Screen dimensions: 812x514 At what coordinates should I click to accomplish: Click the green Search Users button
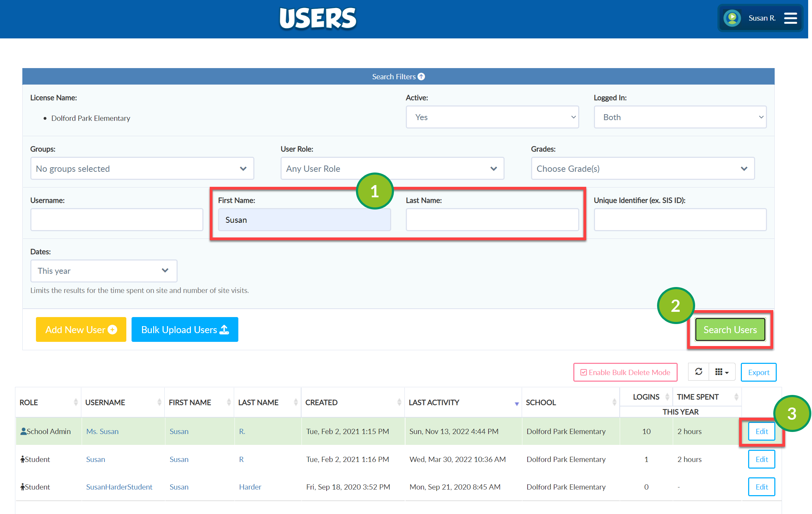click(x=730, y=329)
